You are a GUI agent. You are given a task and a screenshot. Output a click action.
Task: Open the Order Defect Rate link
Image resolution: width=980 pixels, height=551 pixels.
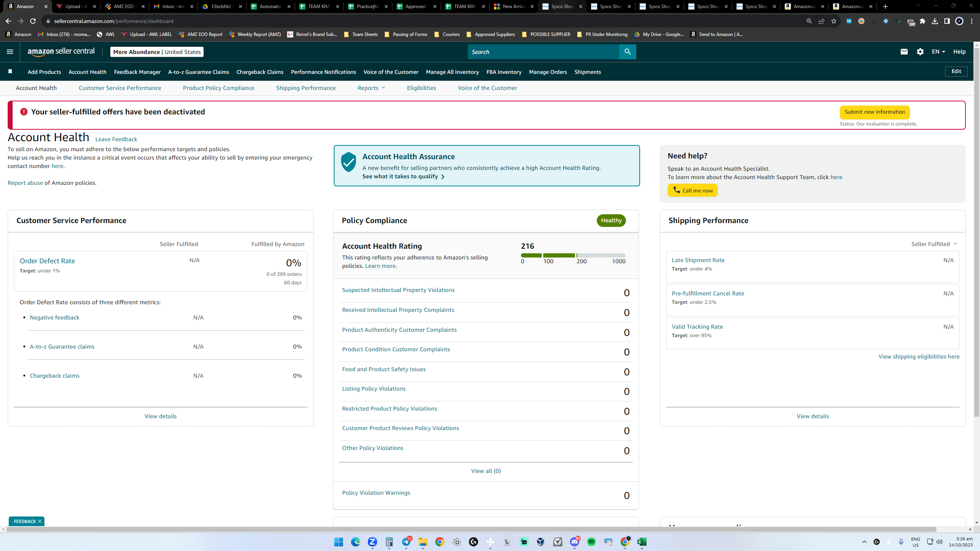[47, 261]
